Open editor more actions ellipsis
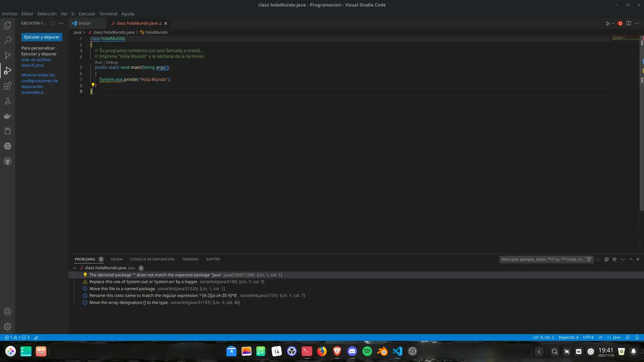The image size is (644, 362). tap(637, 23)
